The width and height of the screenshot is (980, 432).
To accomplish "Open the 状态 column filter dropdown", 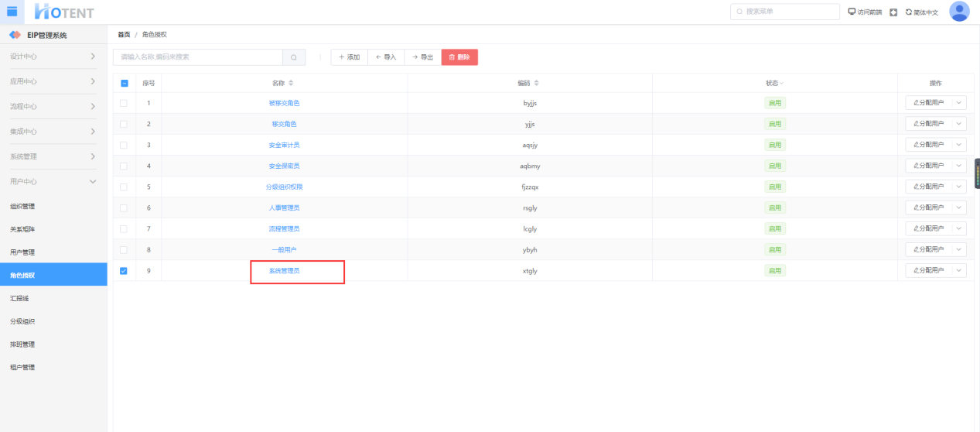I will click(x=781, y=83).
